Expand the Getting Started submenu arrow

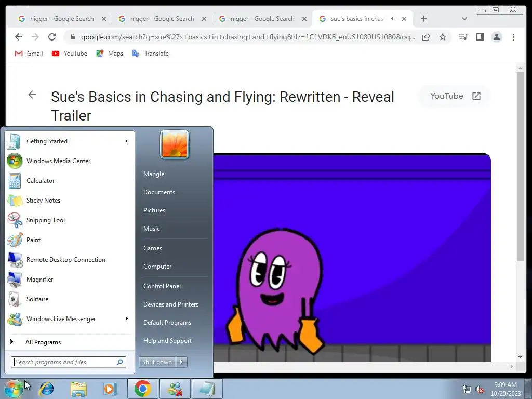coord(127,141)
